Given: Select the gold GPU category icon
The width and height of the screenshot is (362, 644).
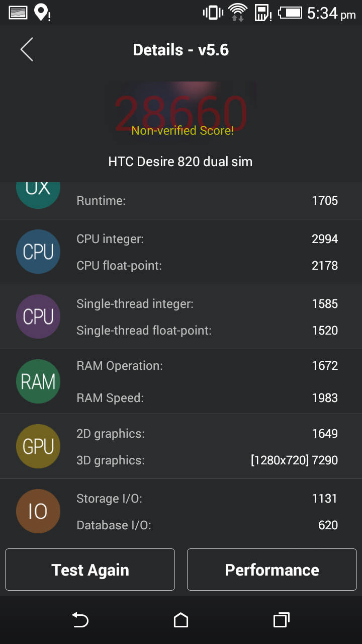Looking at the screenshot, I should coord(38,446).
